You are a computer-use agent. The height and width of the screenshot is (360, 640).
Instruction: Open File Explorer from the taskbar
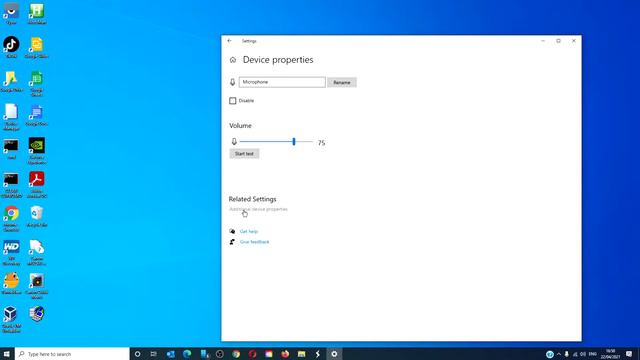click(301, 354)
